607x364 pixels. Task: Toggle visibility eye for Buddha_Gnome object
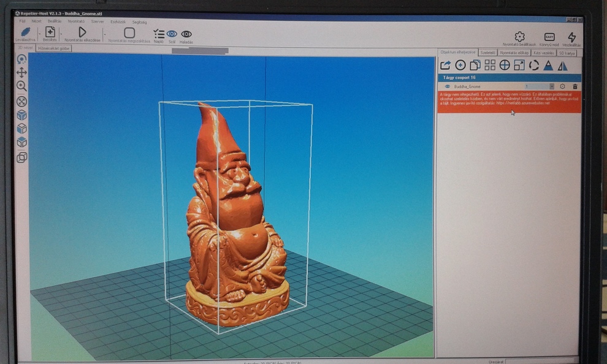click(x=448, y=86)
